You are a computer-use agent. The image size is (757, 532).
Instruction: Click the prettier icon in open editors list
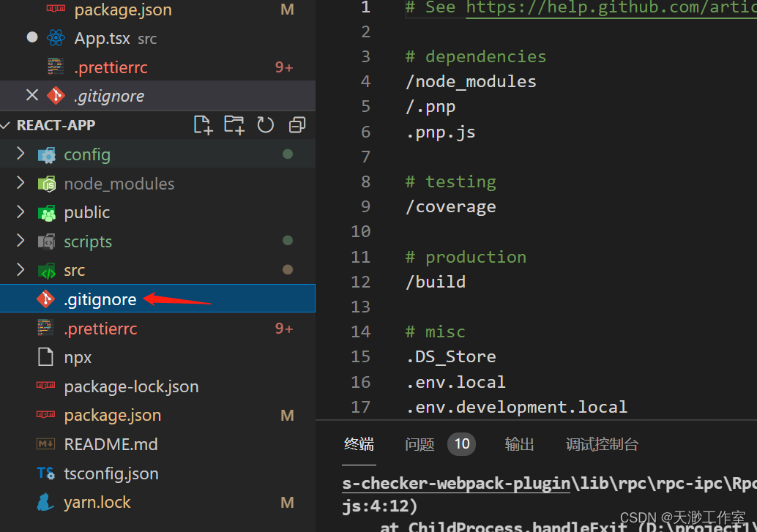[x=56, y=67]
